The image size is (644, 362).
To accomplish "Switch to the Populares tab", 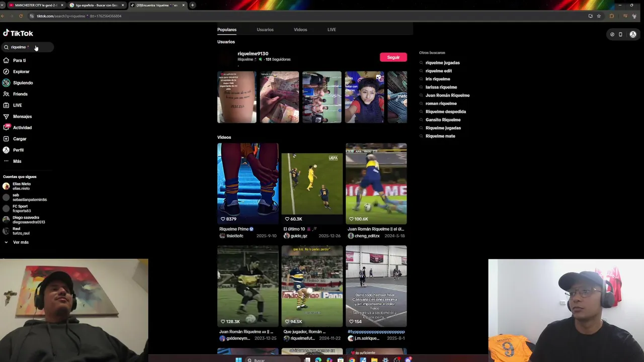I will click(227, 30).
